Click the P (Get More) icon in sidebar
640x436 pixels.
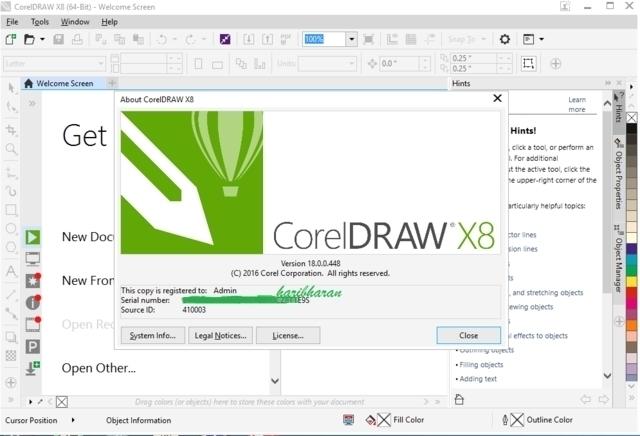(x=33, y=347)
